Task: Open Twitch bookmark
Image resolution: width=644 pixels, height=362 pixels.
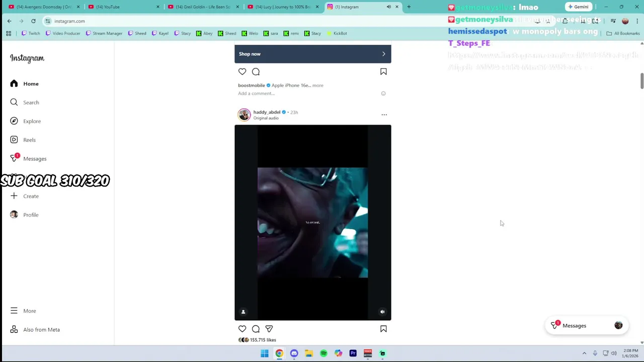Action: coord(30,34)
